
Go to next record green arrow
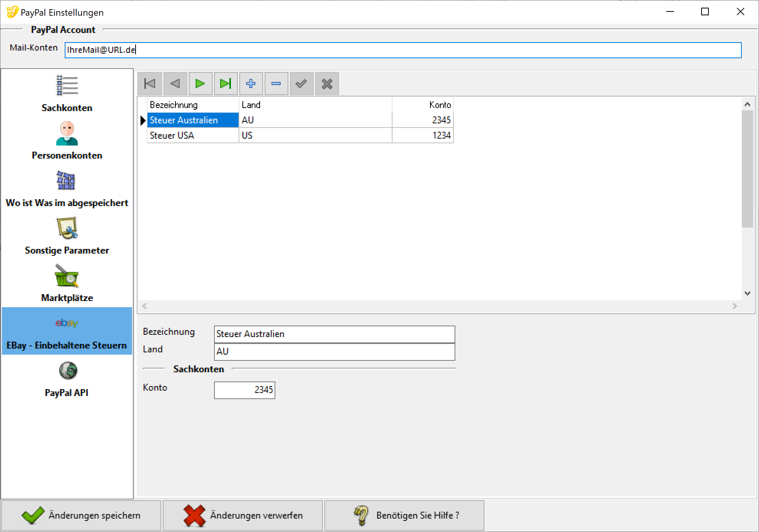coord(200,83)
